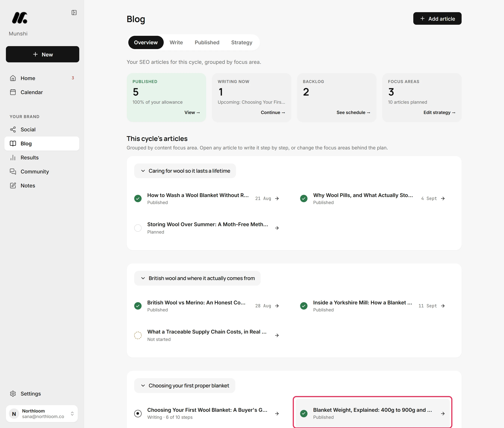The image size is (504, 428).
Task: Click the arrow for Storing Wool Over Summer
Action: [277, 228]
